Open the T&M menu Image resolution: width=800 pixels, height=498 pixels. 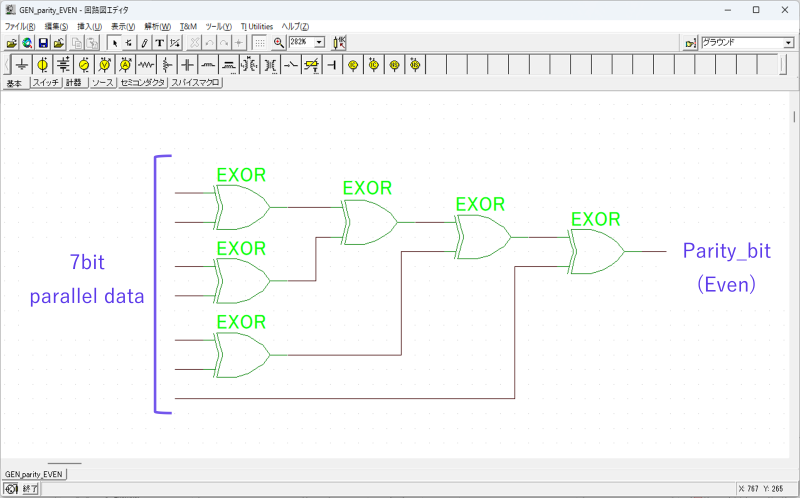click(188, 27)
